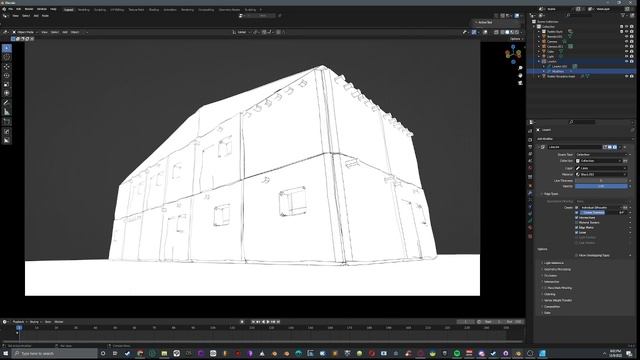640x360 pixels.
Task: Open the Global transform orientation dropdown
Action: click(242, 32)
